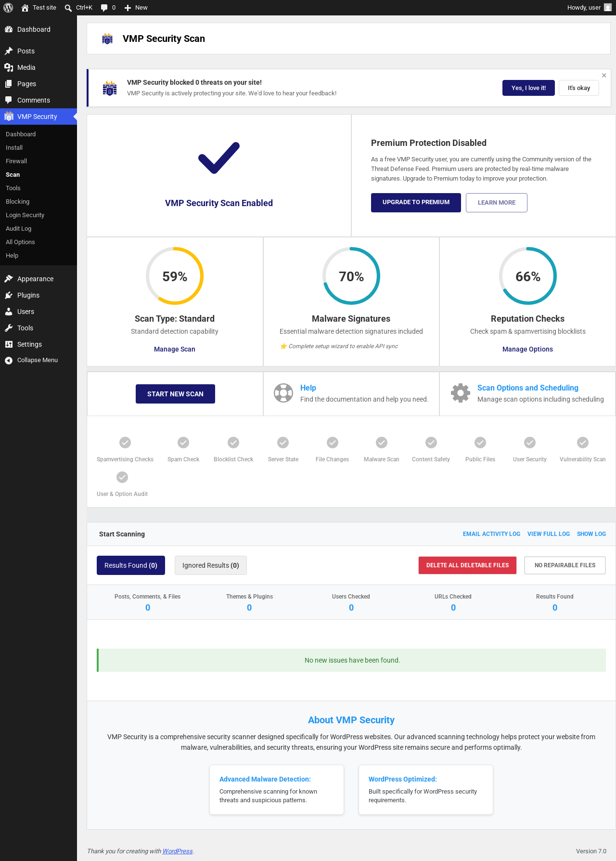This screenshot has height=861, width=616.
Task: Click the Posts pushpin icon
Action: [9, 51]
